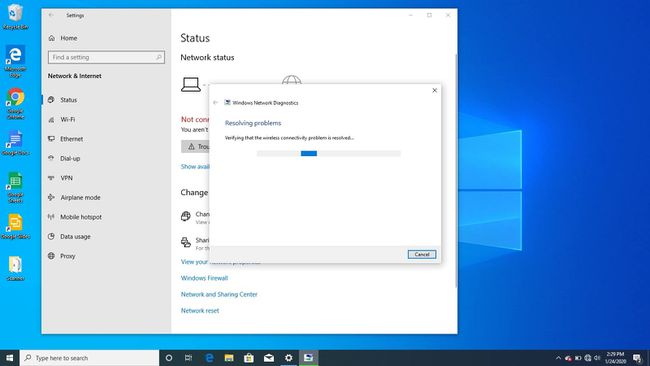Open the volume control in system tray
Screen dimensions: 650x366
[597, 358]
